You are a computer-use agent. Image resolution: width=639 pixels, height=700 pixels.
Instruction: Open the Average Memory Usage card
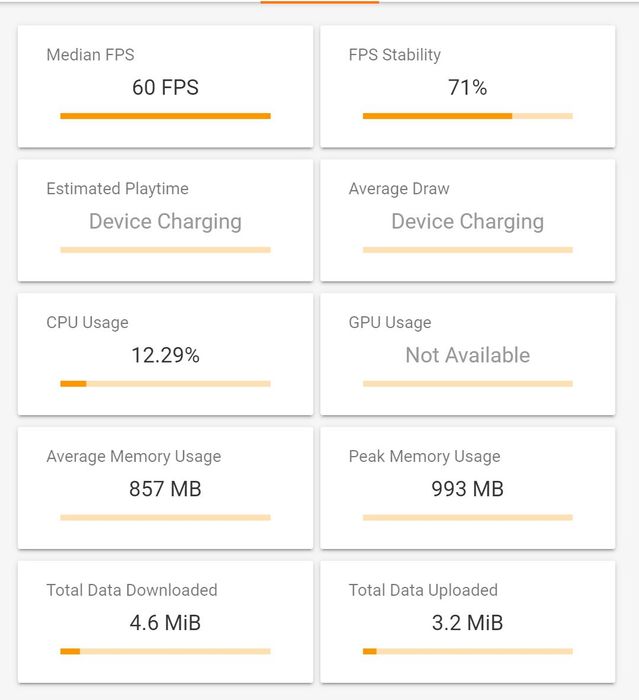(165, 488)
